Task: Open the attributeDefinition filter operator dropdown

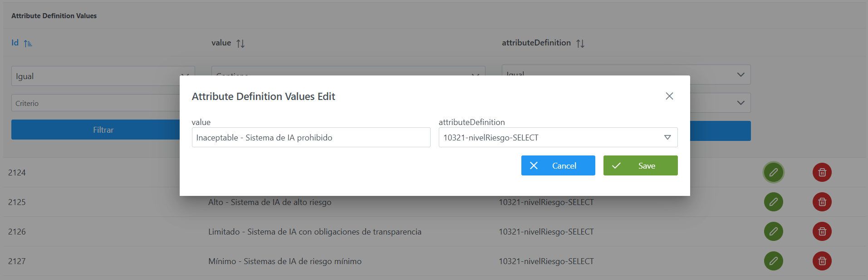Action: tap(740, 75)
